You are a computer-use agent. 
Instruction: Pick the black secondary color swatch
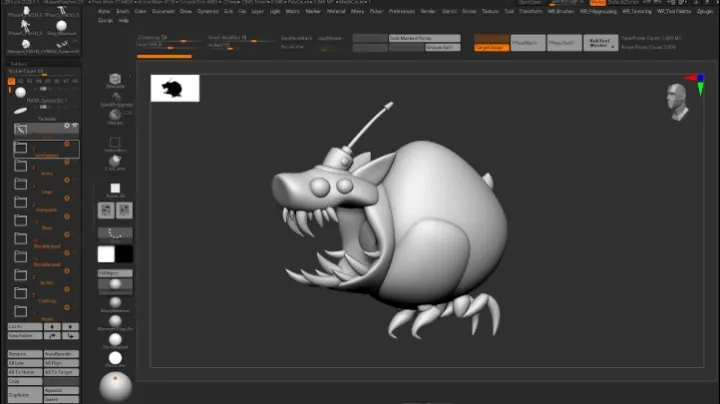124,254
